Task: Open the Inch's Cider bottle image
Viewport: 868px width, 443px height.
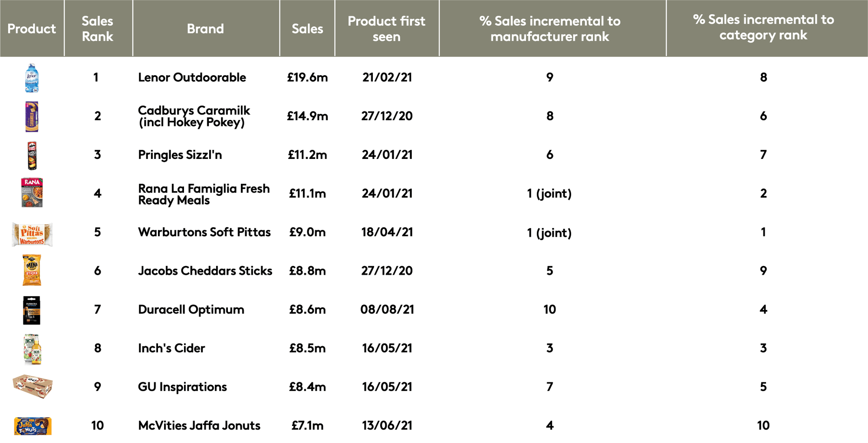Action: click(33, 349)
